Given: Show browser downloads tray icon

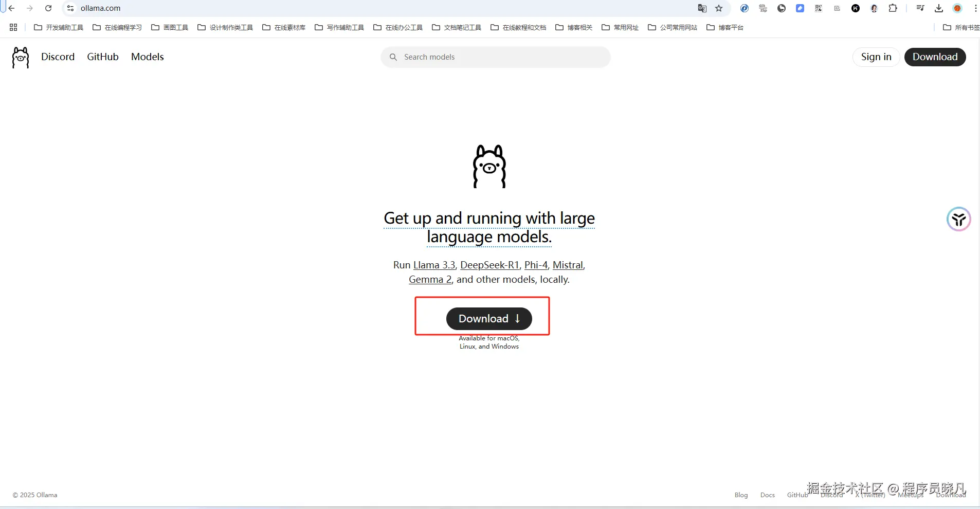Looking at the screenshot, I should point(939,8).
